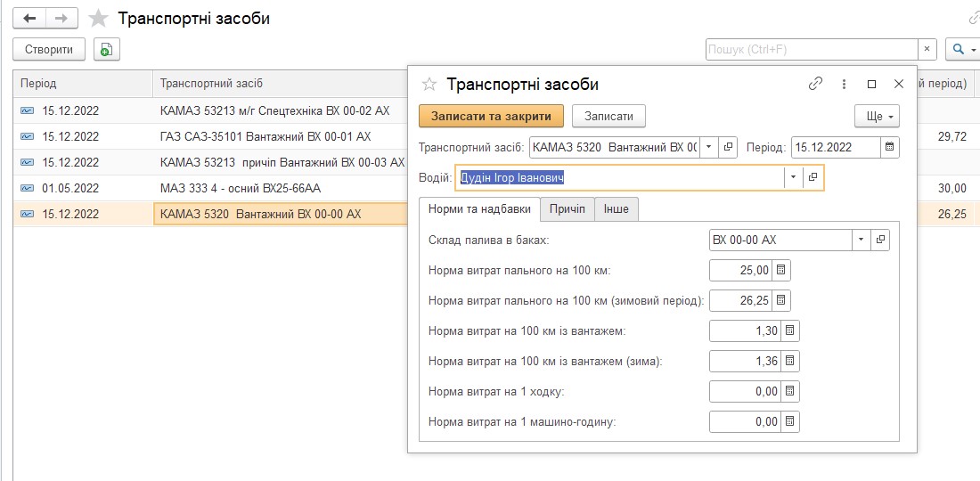Click the create-by-copy icon next to Створити
Viewport: 980px width, 481px height.
click(106, 50)
